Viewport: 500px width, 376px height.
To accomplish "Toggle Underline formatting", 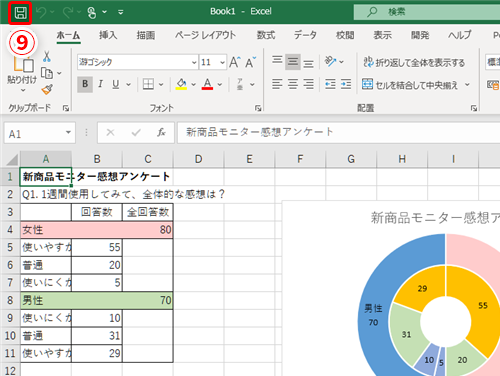I will click(x=116, y=84).
